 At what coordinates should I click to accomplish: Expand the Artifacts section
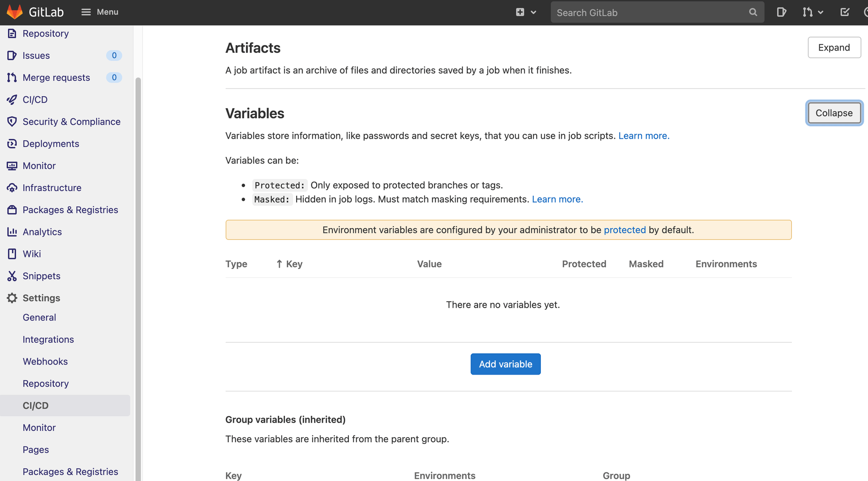[x=834, y=47]
